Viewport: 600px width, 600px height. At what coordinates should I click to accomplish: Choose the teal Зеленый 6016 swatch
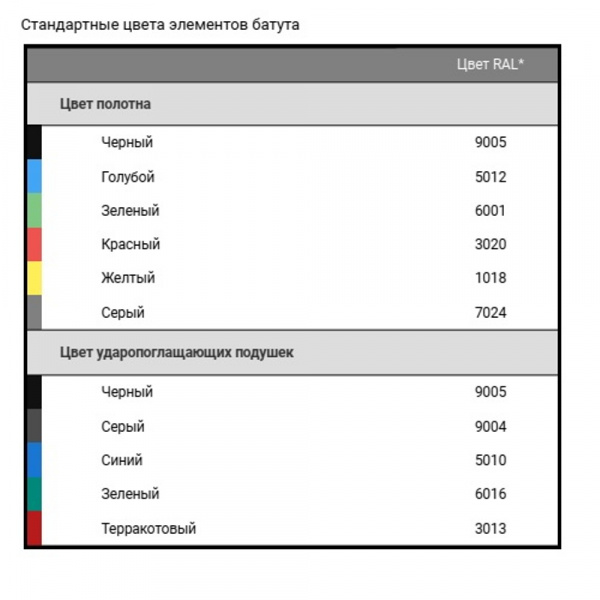[34, 494]
